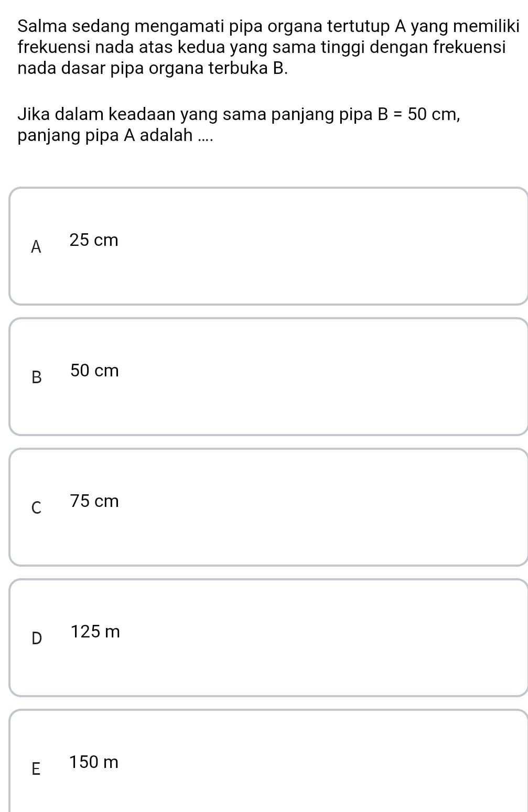Click the letter E option label

coord(36,769)
